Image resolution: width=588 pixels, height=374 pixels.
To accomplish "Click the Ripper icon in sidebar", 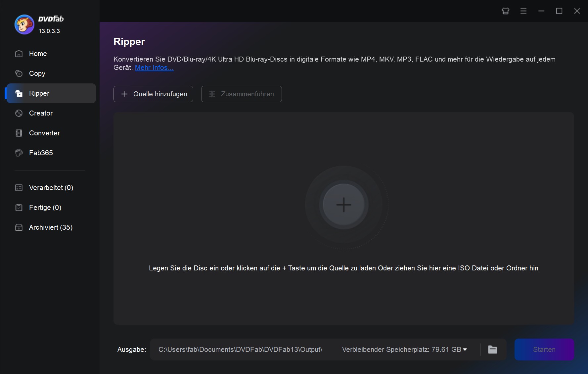I will click(x=19, y=93).
